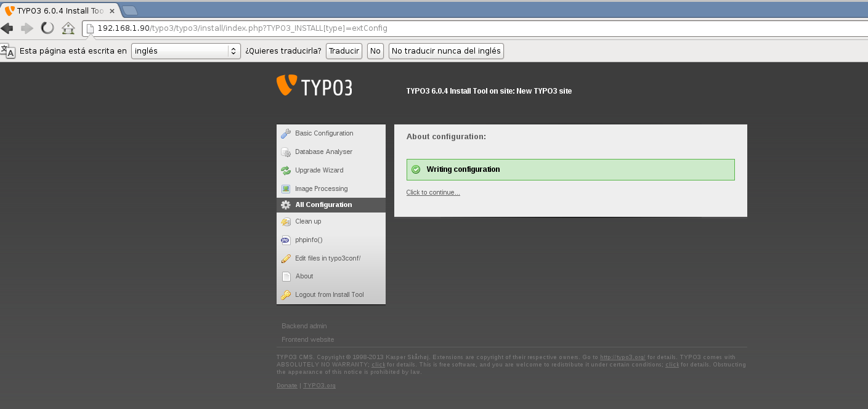Open the Backend admin link

click(304, 326)
